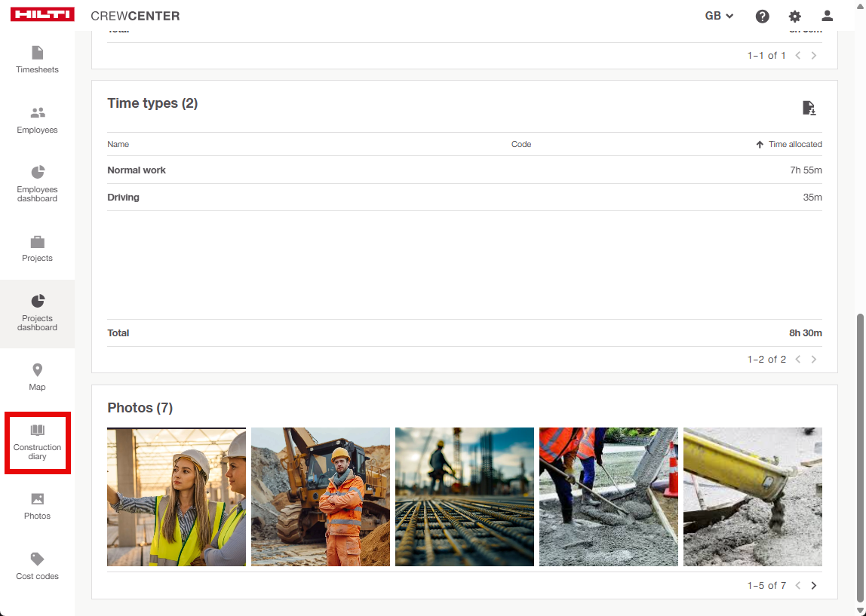This screenshot has height=616, width=866.
Task: Open the rebar grid photo thumbnail
Action: tap(464, 497)
